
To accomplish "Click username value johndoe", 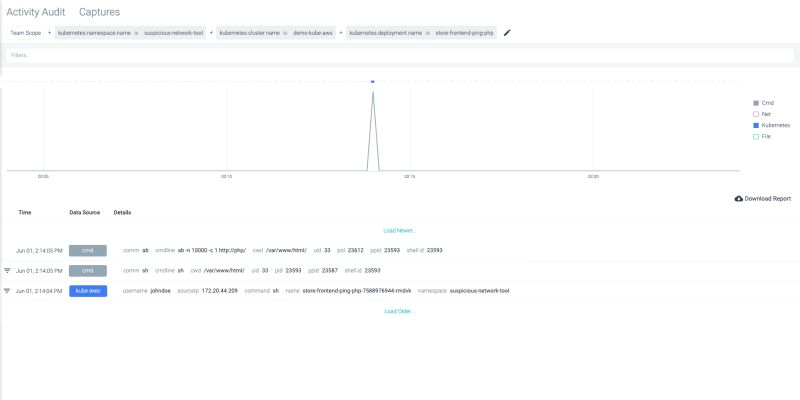I will [x=161, y=291].
